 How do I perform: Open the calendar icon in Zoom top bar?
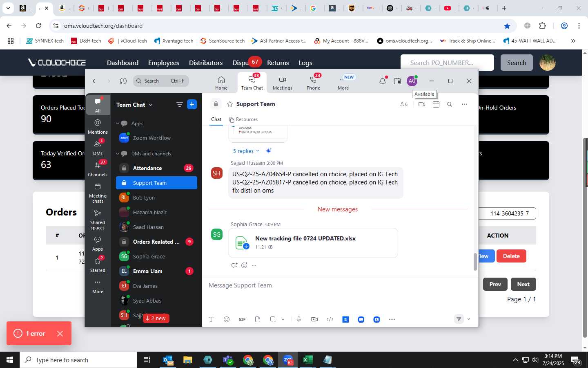[397, 81]
